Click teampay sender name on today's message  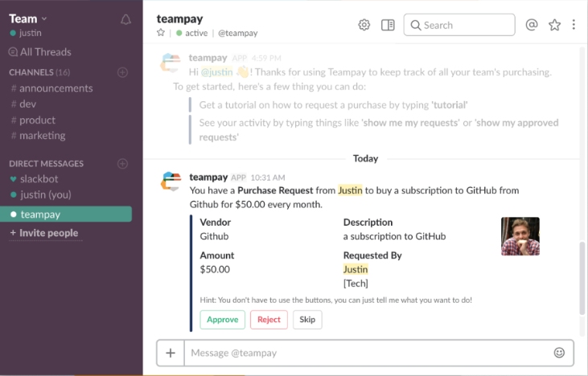pos(208,177)
